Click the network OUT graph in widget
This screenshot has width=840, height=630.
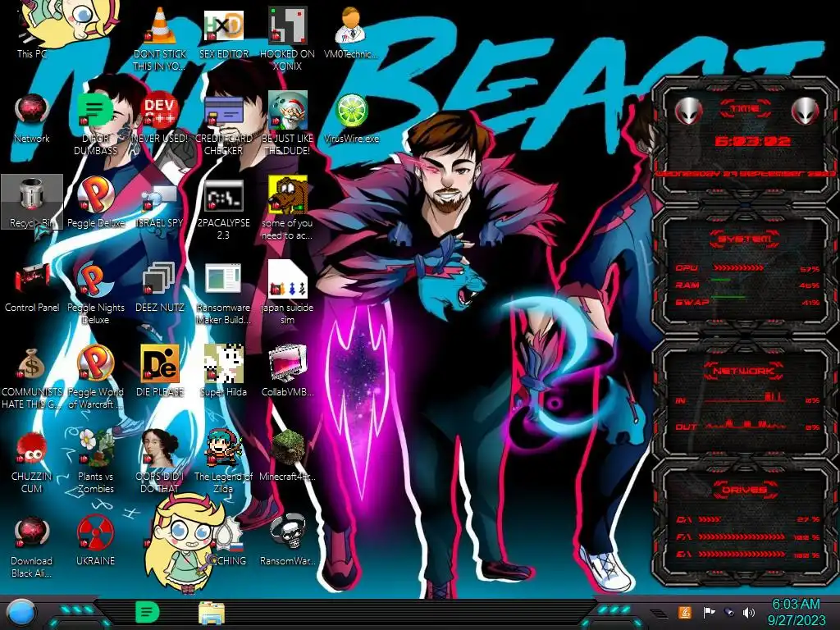(746, 424)
